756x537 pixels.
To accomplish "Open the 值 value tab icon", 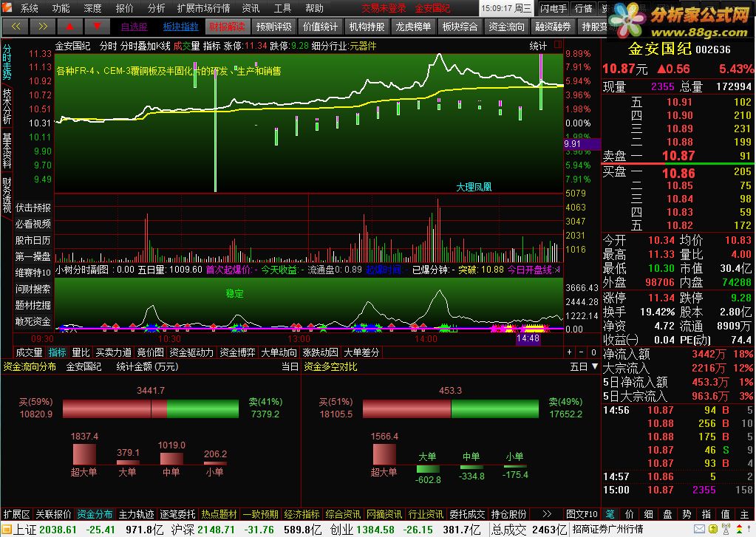I will 726,514.
